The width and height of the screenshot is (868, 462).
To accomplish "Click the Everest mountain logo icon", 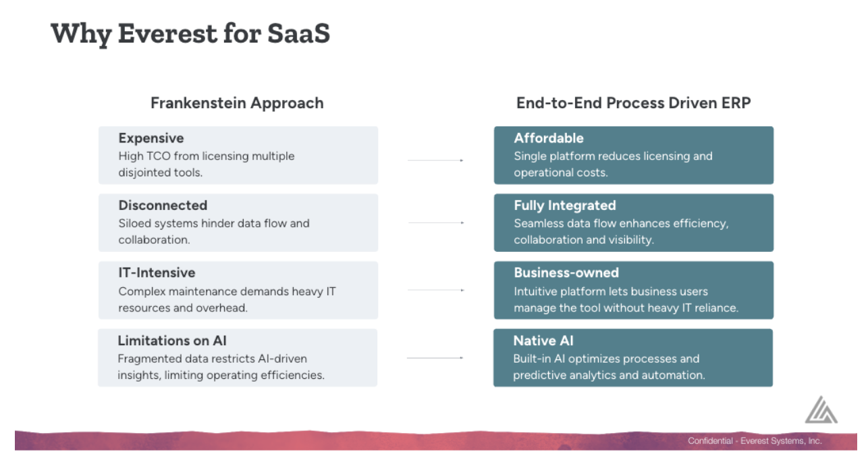I will click(821, 410).
